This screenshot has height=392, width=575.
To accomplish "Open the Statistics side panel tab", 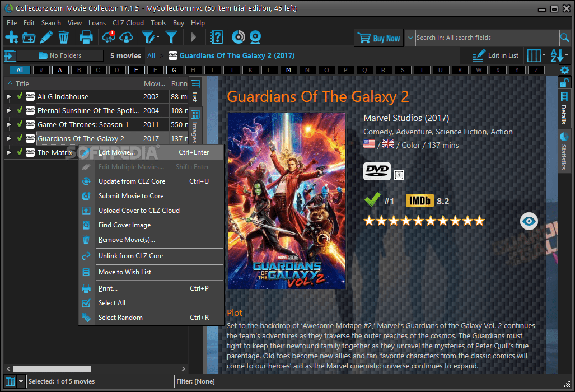I will point(564,151).
